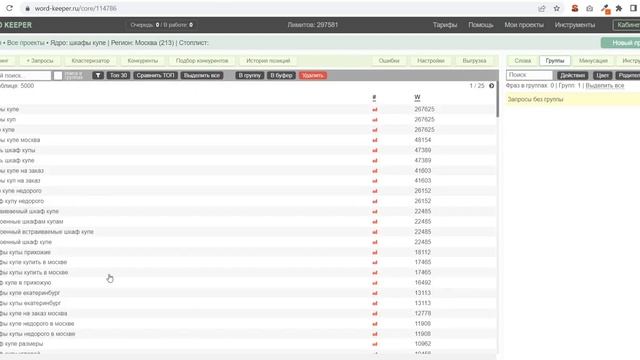Open the Тарифы menu item
This screenshot has width=640, height=360.
(x=445, y=25)
